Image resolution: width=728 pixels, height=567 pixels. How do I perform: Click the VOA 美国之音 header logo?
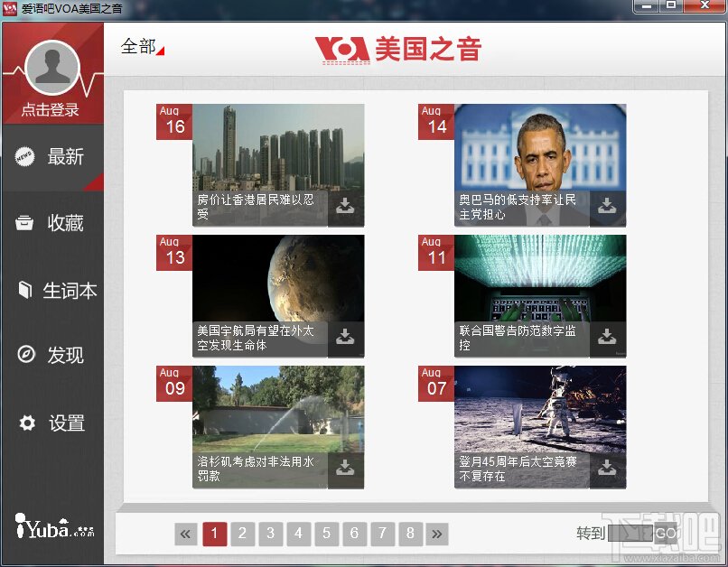(x=398, y=49)
